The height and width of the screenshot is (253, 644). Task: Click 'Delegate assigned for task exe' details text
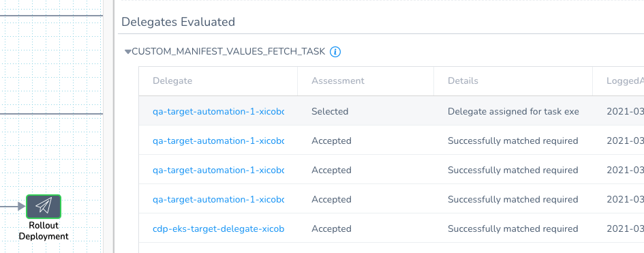coord(513,111)
